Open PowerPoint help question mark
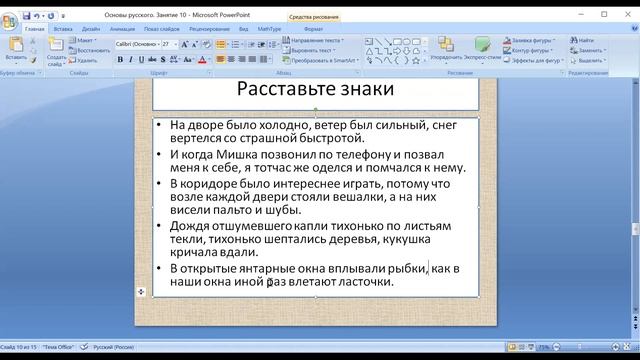The width and height of the screenshot is (640, 360). [635, 29]
